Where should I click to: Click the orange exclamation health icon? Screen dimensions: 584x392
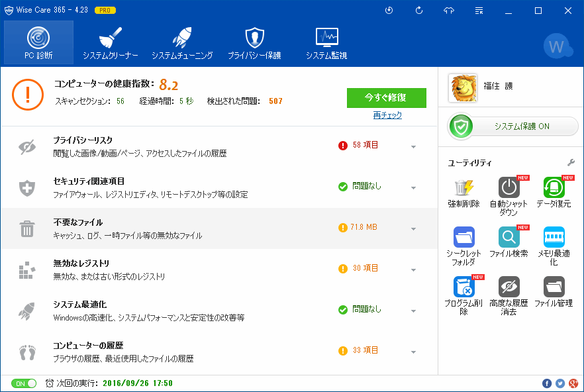28,95
